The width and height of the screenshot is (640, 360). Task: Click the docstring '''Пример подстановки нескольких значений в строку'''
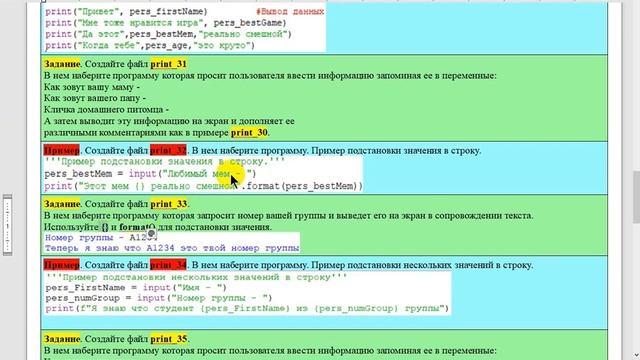point(196,277)
